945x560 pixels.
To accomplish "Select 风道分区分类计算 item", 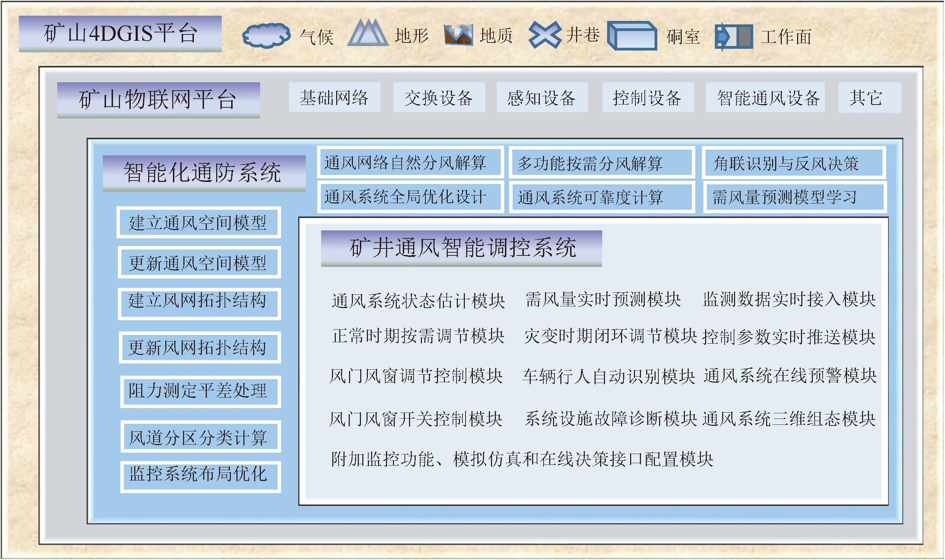I will (x=201, y=436).
